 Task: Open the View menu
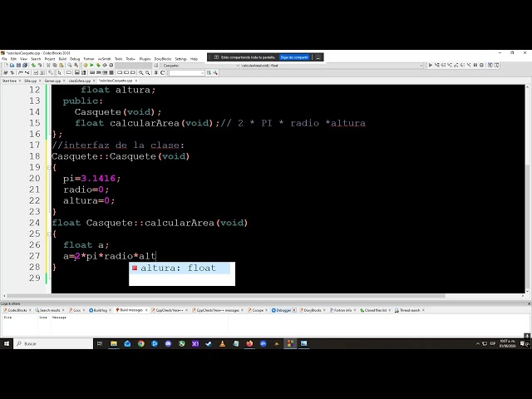(23, 59)
